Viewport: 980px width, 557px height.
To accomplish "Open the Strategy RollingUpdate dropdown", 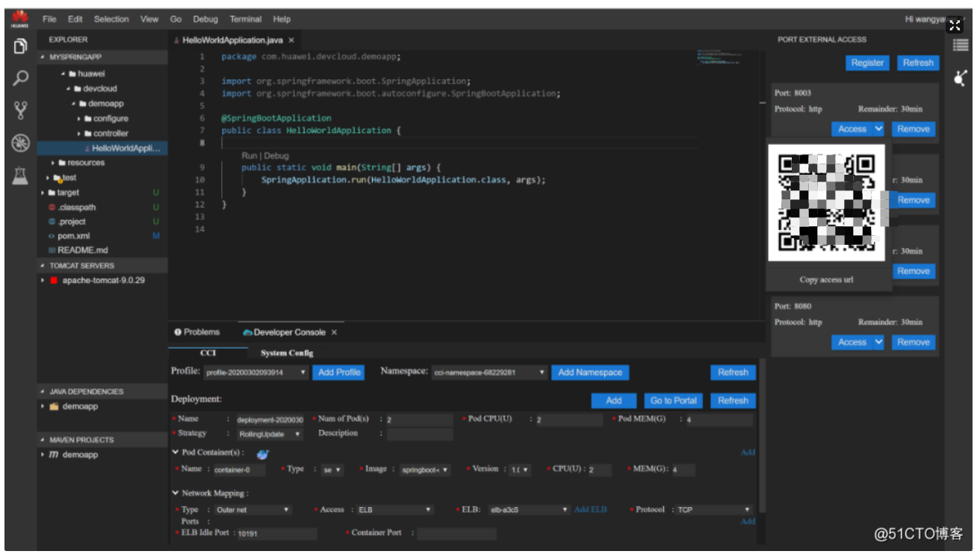I will pos(270,434).
